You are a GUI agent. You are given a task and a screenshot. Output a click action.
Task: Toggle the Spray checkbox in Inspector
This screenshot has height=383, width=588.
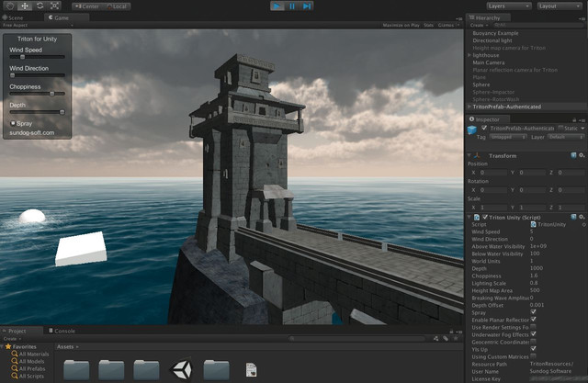tap(533, 311)
